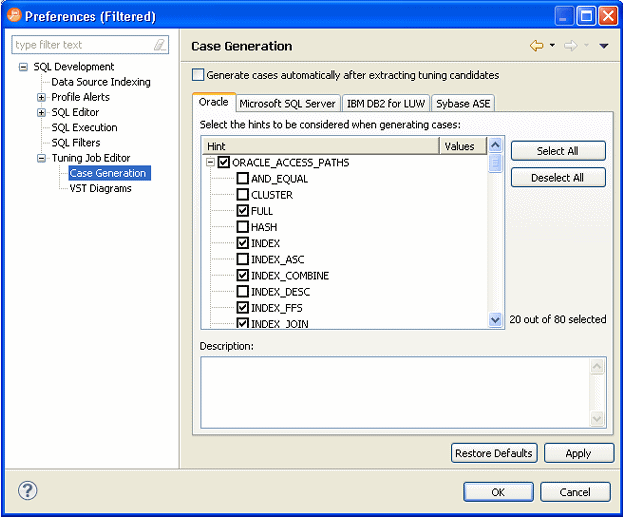The width and height of the screenshot is (623, 517).
Task: Check the HASH hint checkbox
Action: (243, 227)
